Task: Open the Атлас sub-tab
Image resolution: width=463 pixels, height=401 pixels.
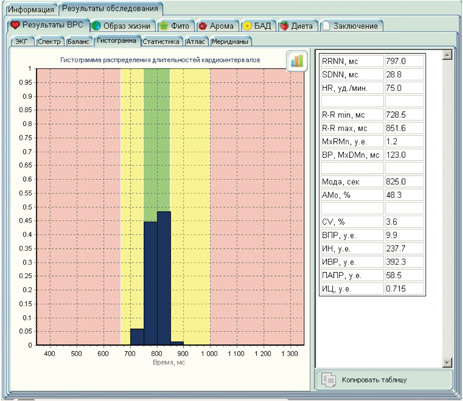Action: click(x=195, y=42)
